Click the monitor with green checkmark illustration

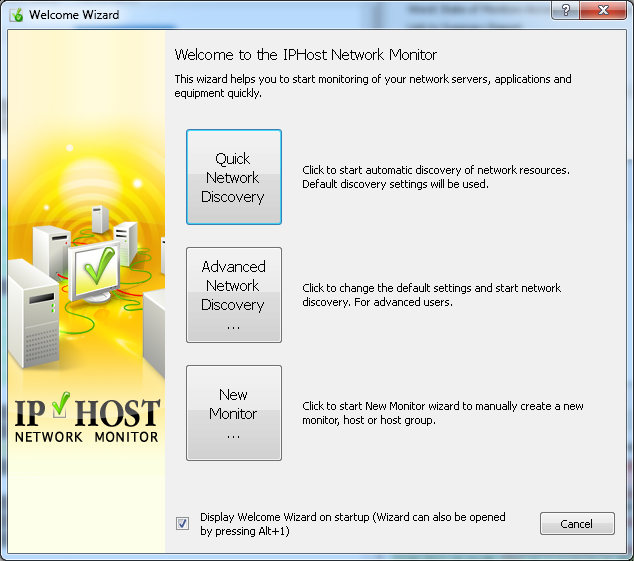pyautogui.click(x=95, y=272)
